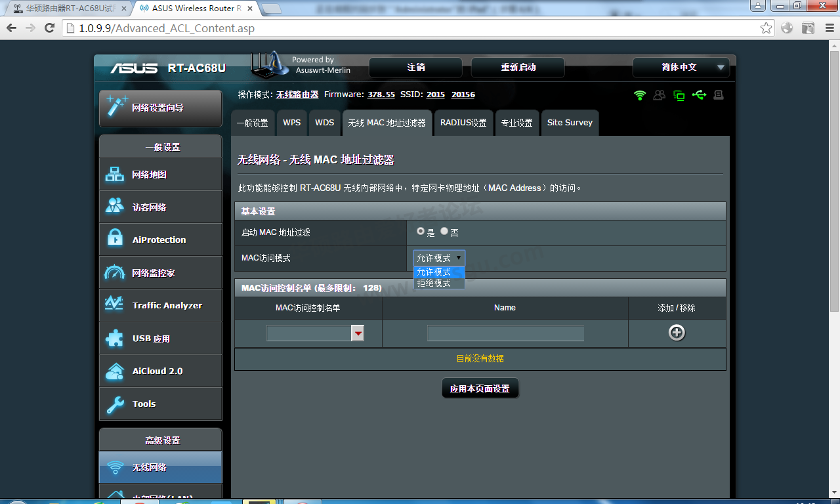This screenshot has height=504, width=840.
Task: Open Traffic Analyzer in the sidebar
Action: coord(160,306)
